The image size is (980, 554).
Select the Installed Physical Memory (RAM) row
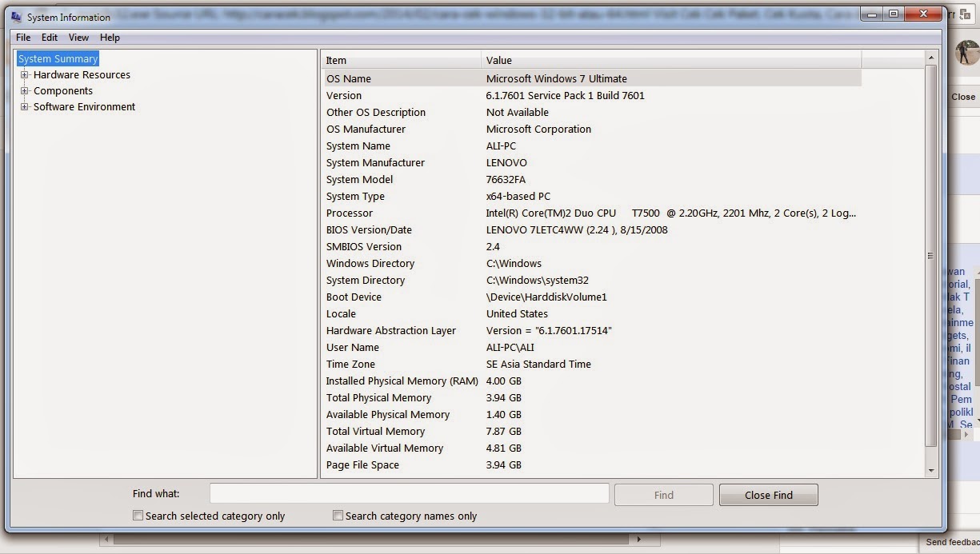click(591, 381)
